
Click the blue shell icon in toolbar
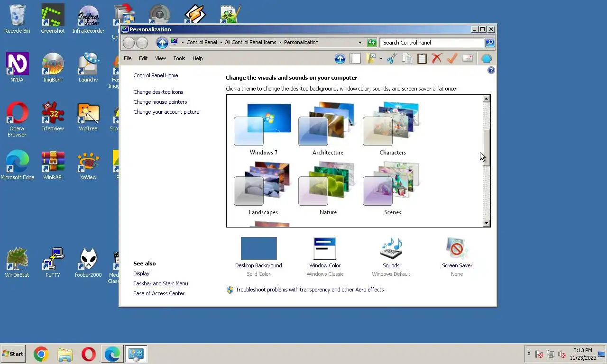[x=487, y=58]
